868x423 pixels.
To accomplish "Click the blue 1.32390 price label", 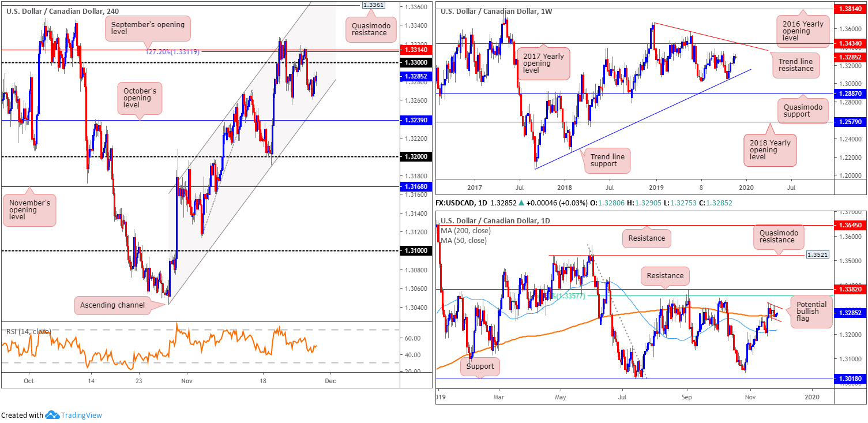I will 416,121.
